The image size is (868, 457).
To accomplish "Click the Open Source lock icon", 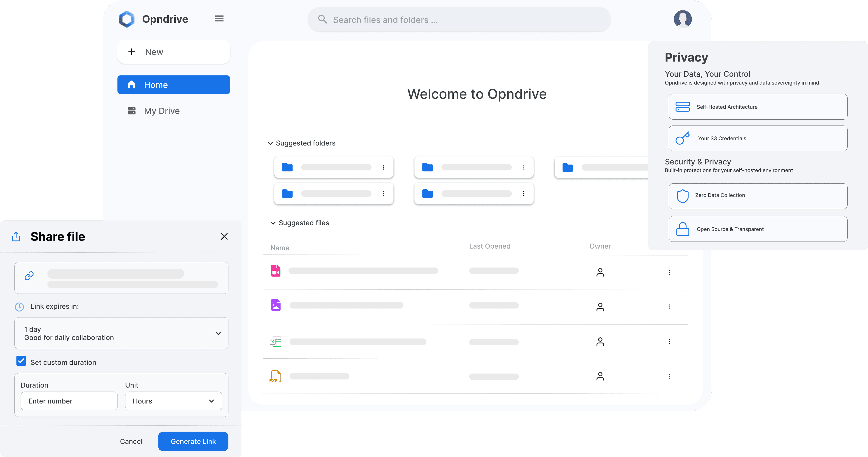I will (x=683, y=229).
